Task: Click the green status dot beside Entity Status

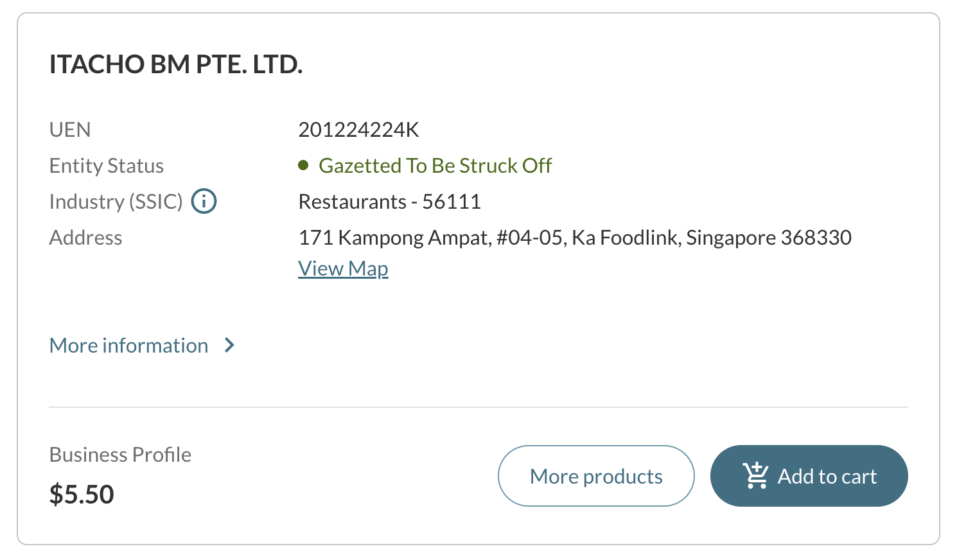Action: click(303, 165)
